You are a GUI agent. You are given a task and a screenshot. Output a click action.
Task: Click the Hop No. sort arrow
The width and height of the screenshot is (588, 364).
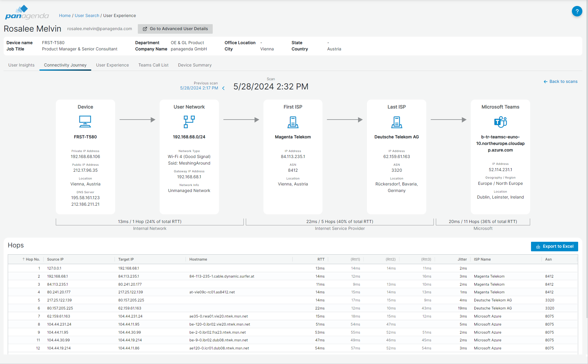pos(23,259)
